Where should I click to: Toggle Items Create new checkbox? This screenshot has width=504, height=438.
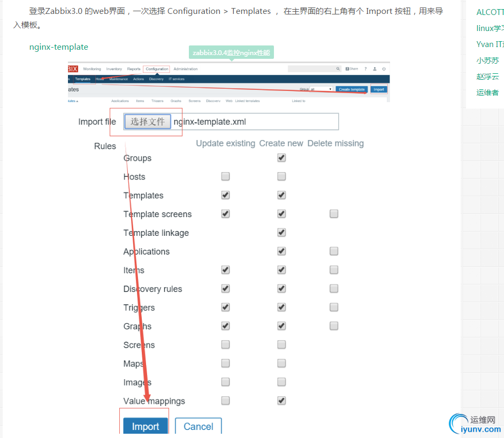pos(281,270)
